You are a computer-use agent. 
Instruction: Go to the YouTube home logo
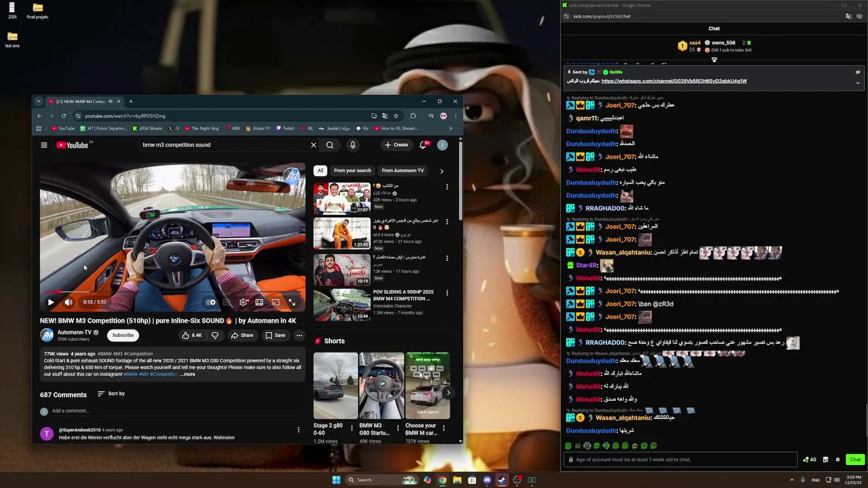[72, 145]
